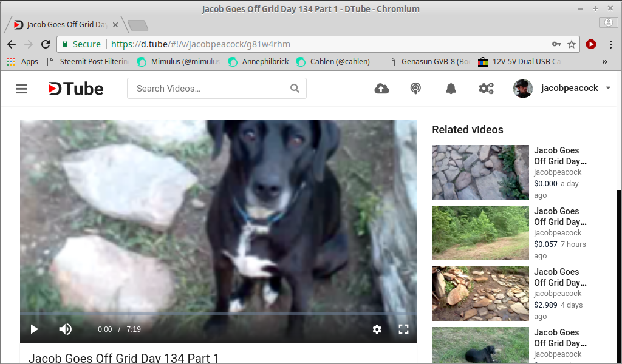Image resolution: width=622 pixels, height=364 pixels.
Task: Open green trees related video thumbnail
Action: (480, 233)
